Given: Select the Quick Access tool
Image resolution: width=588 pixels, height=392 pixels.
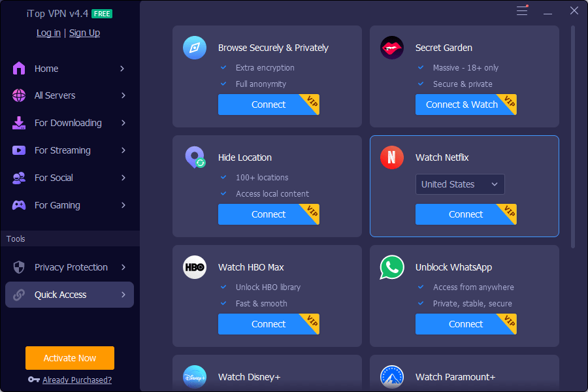Looking at the screenshot, I should 69,295.
